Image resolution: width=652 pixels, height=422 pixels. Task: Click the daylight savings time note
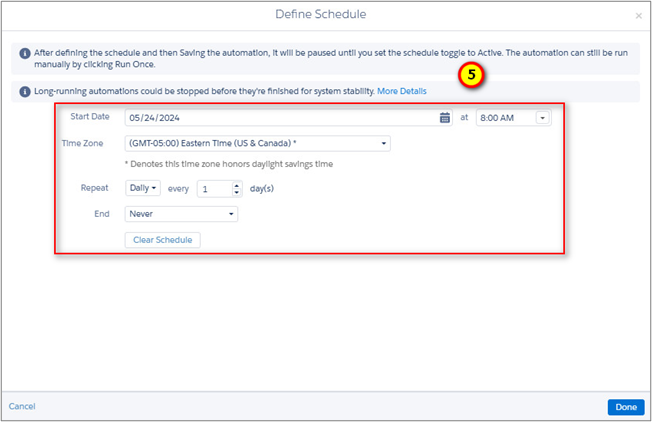click(x=229, y=164)
